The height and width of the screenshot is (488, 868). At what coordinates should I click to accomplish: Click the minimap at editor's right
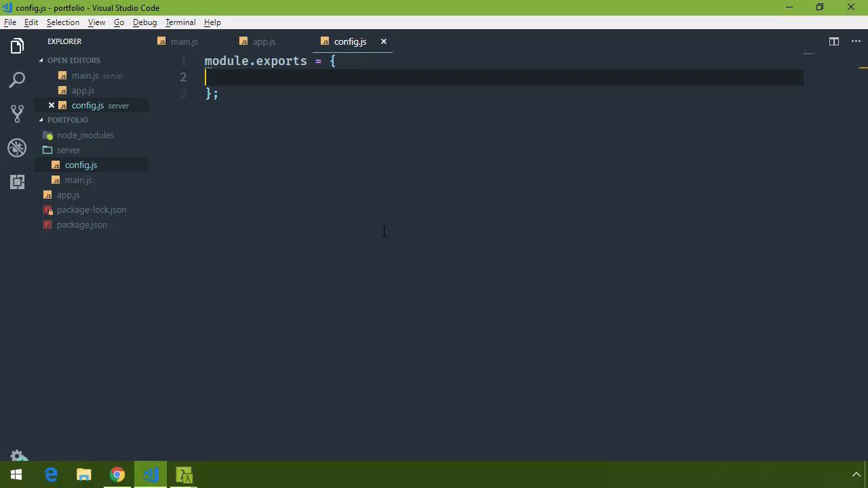pos(809,54)
